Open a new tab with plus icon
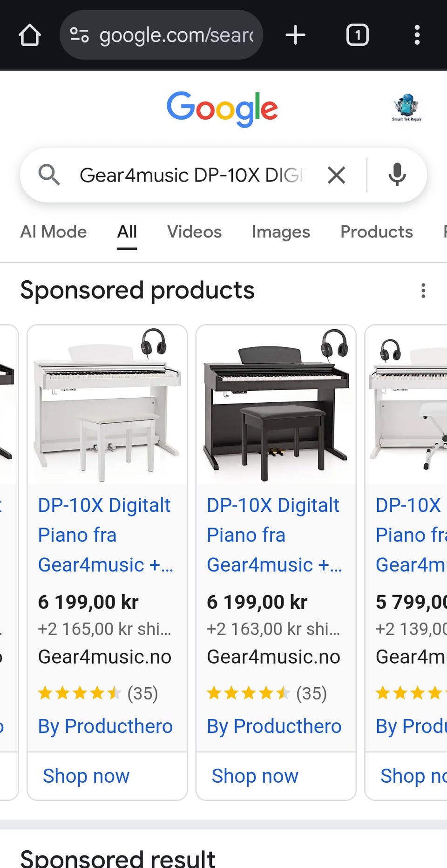This screenshot has width=447, height=868. 295,35
